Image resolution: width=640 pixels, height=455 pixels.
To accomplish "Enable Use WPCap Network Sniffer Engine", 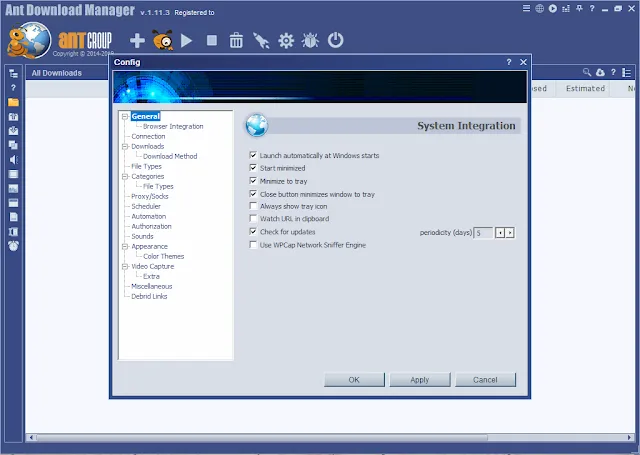I will 253,245.
